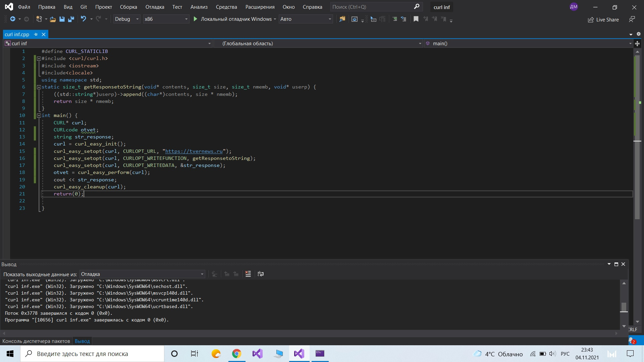Open the x86 platform dropdown
The height and width of the screenshot is (362, 644).
pyautogui.click(x=166, y=19)
